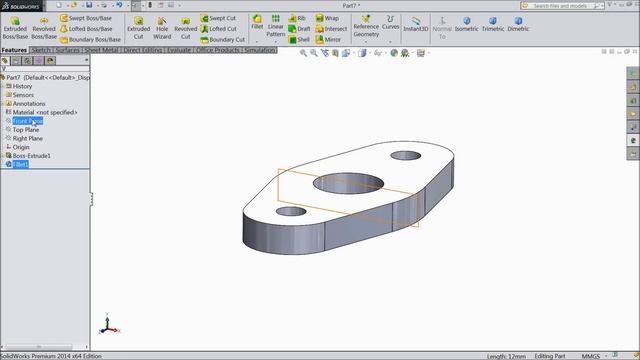Select Right Plane in the feature tree

(x=27, y=138)
